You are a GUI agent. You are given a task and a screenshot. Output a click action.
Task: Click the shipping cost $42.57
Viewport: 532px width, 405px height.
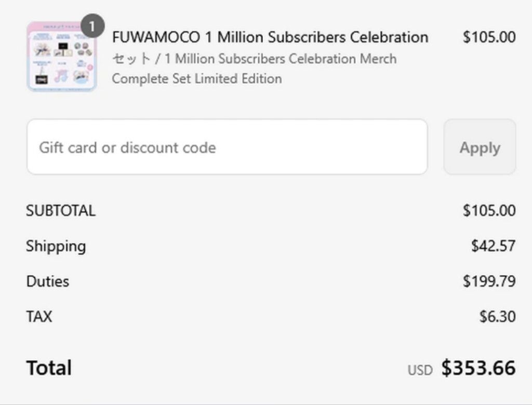coord(494,246)
